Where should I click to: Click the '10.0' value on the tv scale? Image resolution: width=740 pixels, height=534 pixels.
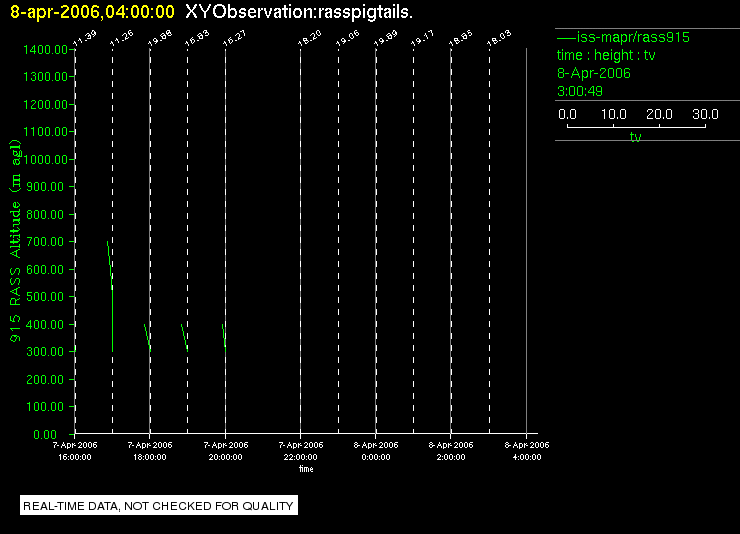[614, 114]
